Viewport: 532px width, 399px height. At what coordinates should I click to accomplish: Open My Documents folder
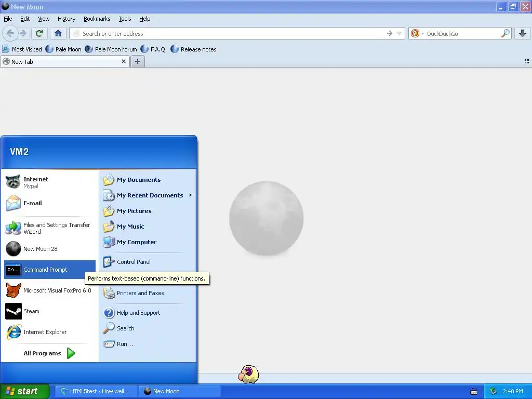point(148,179)
